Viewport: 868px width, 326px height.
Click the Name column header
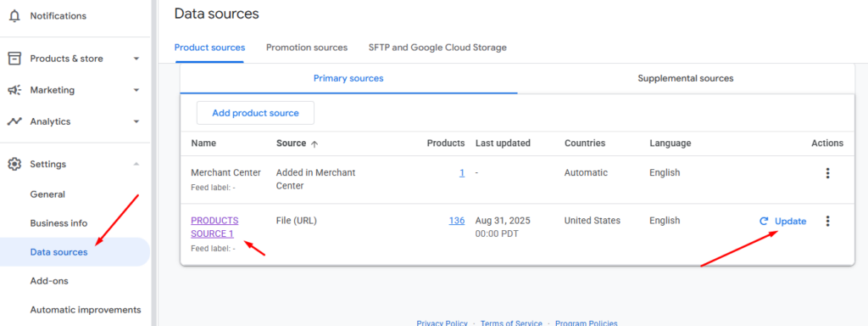coord(203,143)
